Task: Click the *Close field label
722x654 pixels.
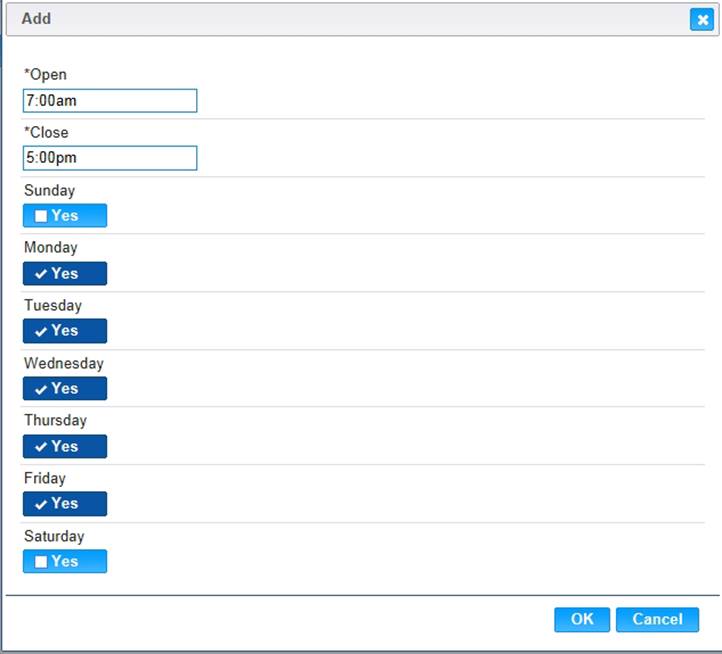Action: [46, 132]
